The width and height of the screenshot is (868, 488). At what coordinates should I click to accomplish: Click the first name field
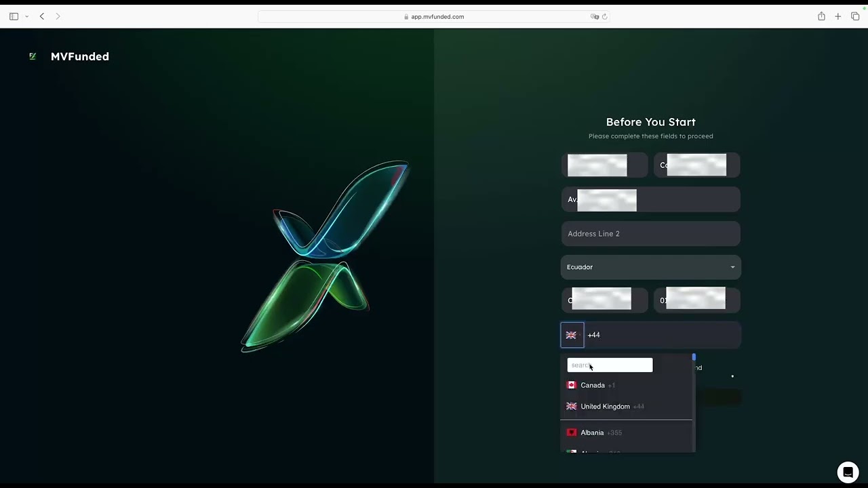click(605, 165)
